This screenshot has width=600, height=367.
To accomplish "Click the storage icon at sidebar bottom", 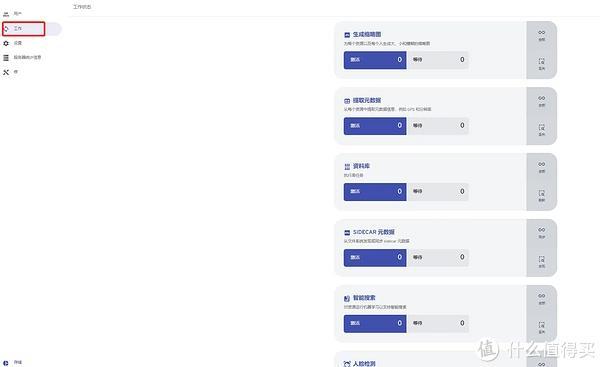I will [x=6, y=362].
